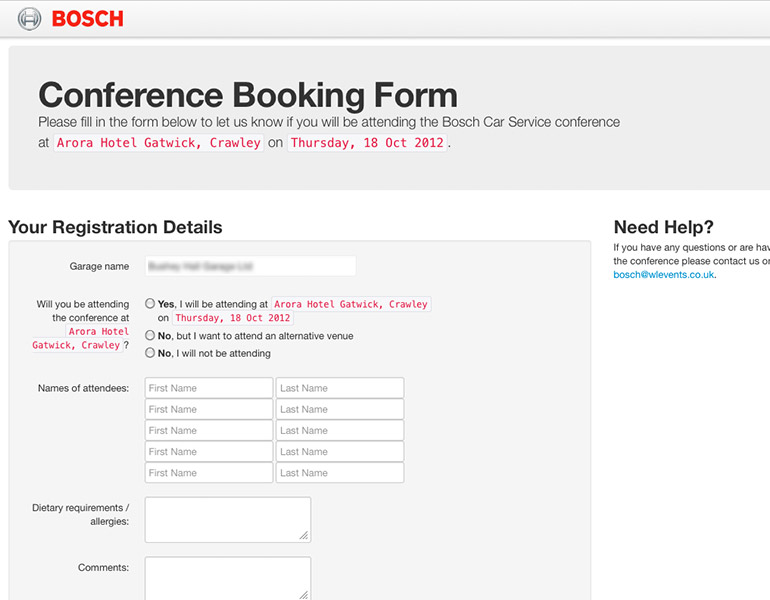The image size is (770, 600).
Task: Click the 'Names of attendees:' label
Action: (x=83, y=388)
